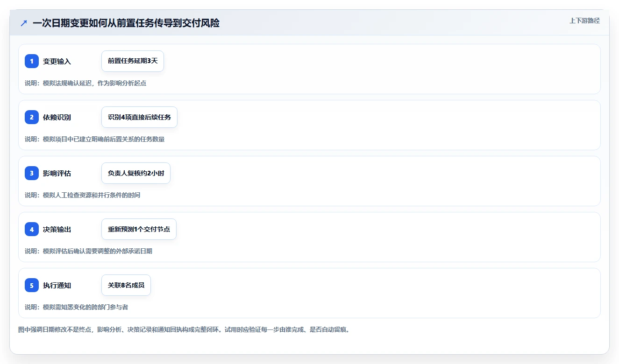The width and height of the screenshot is (619, 364).
Task: Click the step 1 number badge
Action: coord(32,61)
